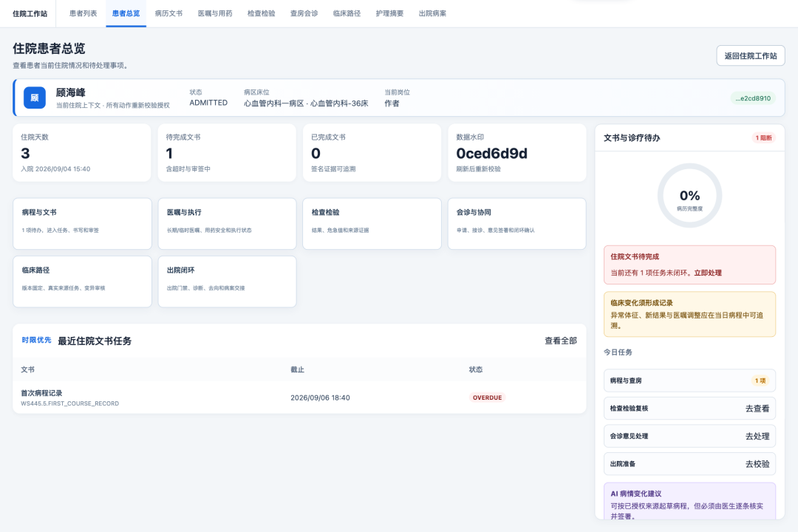Open the 会诊与协同 card
The width and height of the screenshot is (798, 532).
[x=517, y=223]
